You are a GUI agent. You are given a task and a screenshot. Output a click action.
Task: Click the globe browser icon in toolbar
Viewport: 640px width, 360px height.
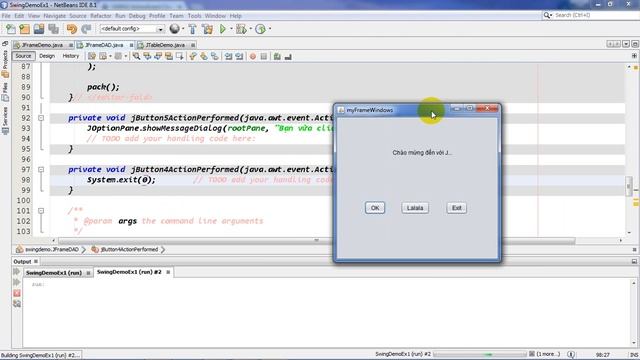point(174,29)
